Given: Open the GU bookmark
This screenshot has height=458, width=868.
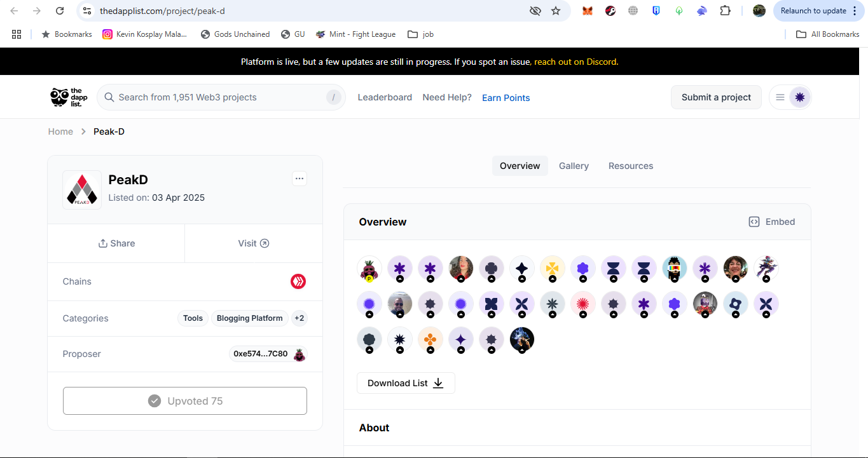Looking at the screenshot, I should (x=293, y=34).
